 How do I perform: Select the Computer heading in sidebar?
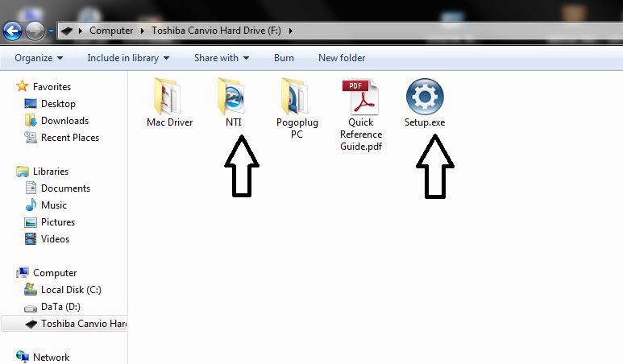pos(55,273)
